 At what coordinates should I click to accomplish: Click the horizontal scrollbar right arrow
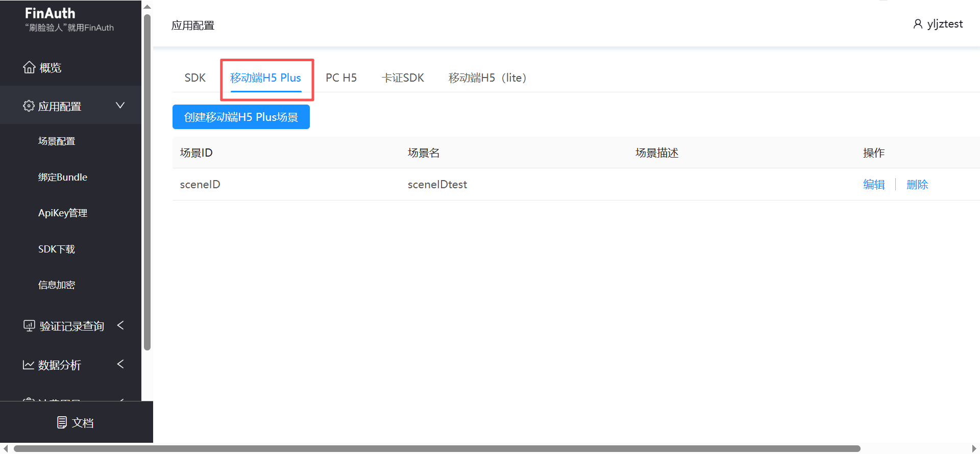pos(974,449)
